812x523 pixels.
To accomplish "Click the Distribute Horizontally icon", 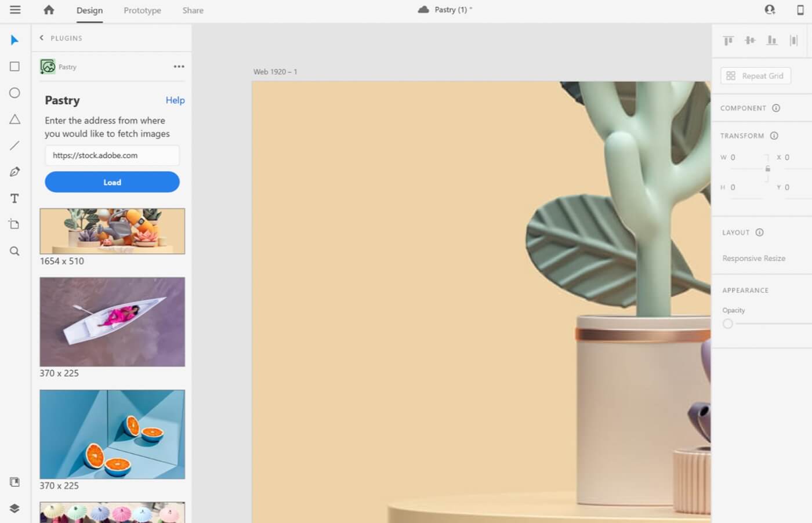I will (x=793, y=40).
